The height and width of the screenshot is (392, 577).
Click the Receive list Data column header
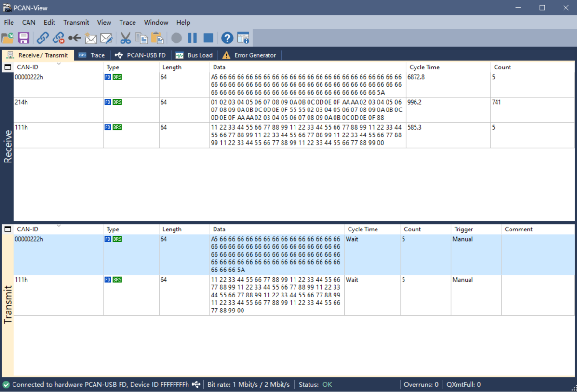[x=308, y=68]
